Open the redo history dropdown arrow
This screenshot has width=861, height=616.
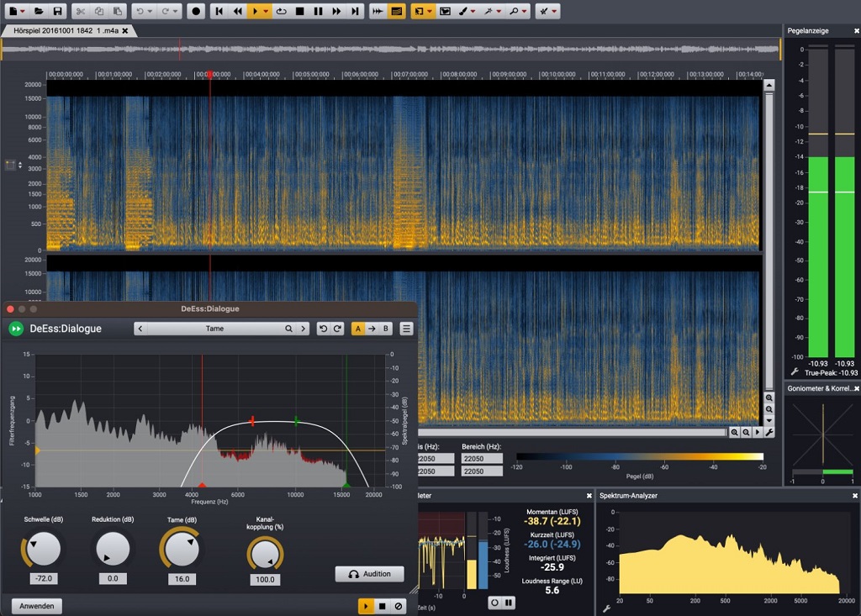175,12
